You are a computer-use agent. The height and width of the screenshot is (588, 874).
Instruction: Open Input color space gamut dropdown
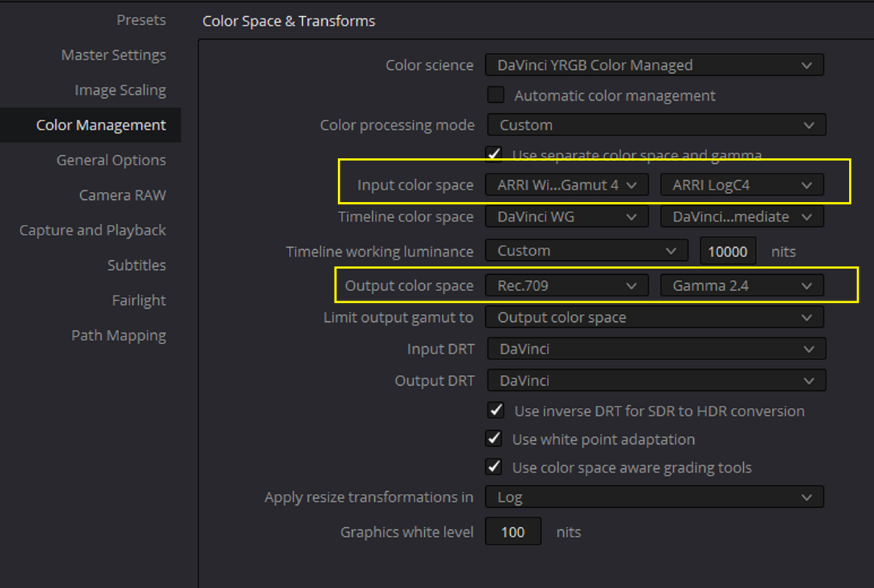(x=567, y=185)
